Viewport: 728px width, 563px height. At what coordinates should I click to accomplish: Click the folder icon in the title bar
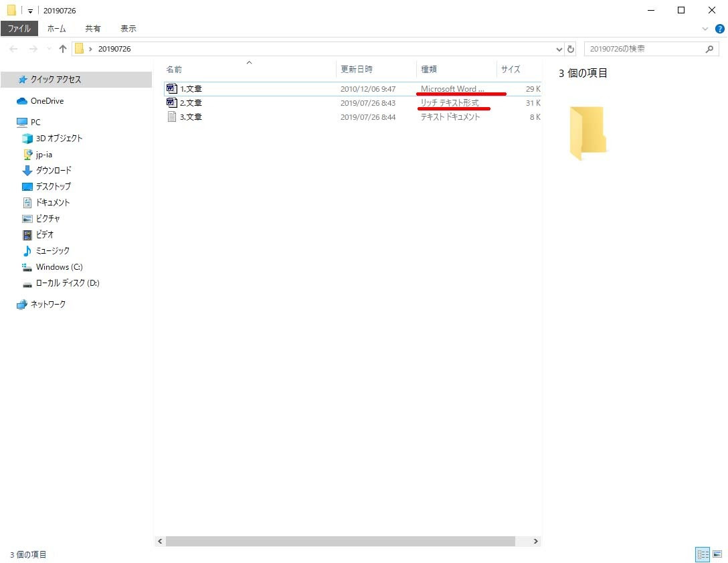tap(11, 10)
